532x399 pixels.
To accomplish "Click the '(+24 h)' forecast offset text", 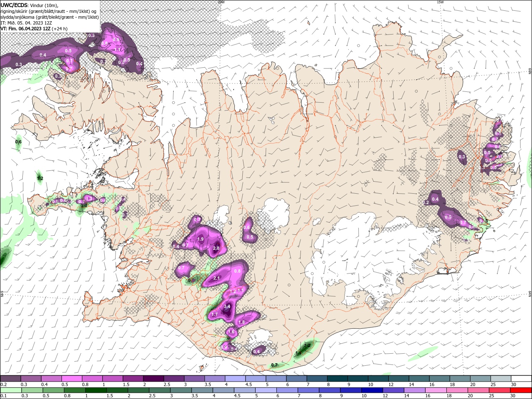I will (x=60, y=29).
